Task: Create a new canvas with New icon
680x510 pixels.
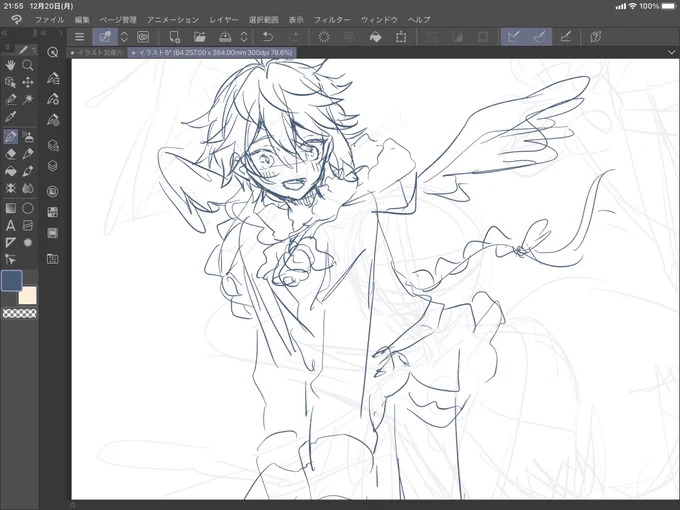Action: (174, 37)
